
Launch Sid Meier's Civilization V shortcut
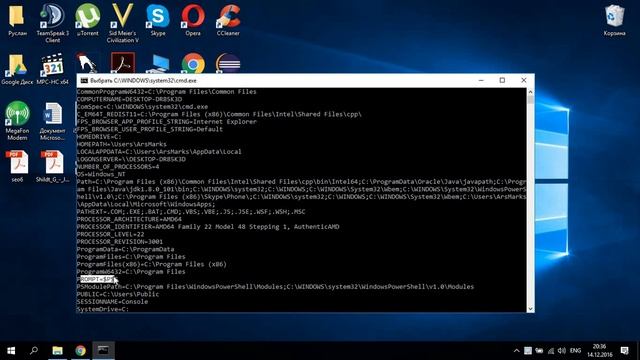(x=122, y=23)
